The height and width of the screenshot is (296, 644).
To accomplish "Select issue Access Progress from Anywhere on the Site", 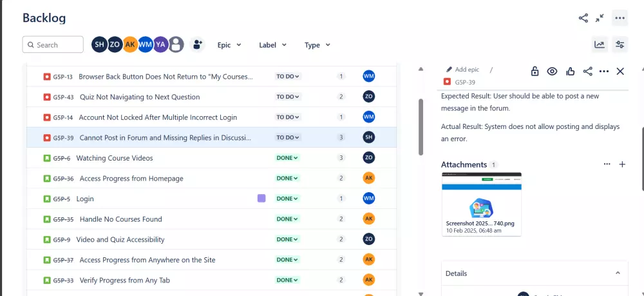I will [147, 260].
